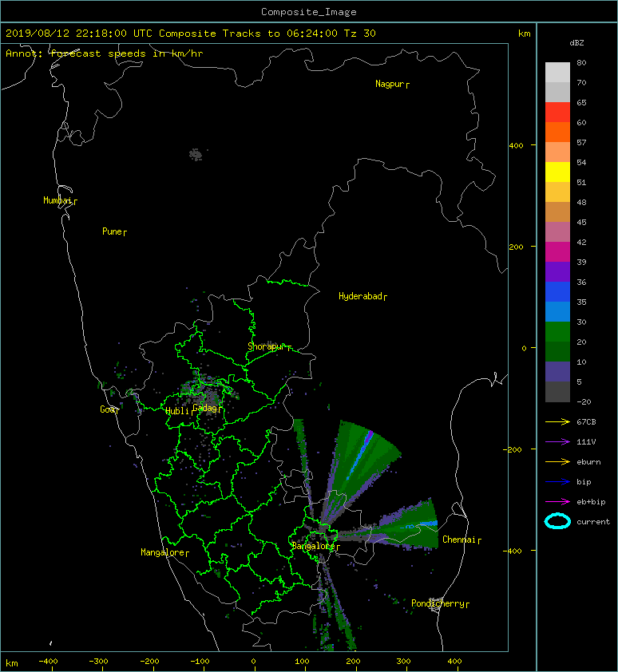
Task: Select the Bangalore city label
Action: click(x=314, y=546)
